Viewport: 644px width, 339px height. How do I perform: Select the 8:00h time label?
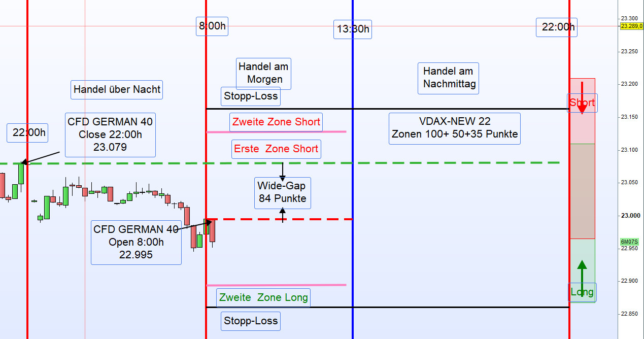[212, 26]
